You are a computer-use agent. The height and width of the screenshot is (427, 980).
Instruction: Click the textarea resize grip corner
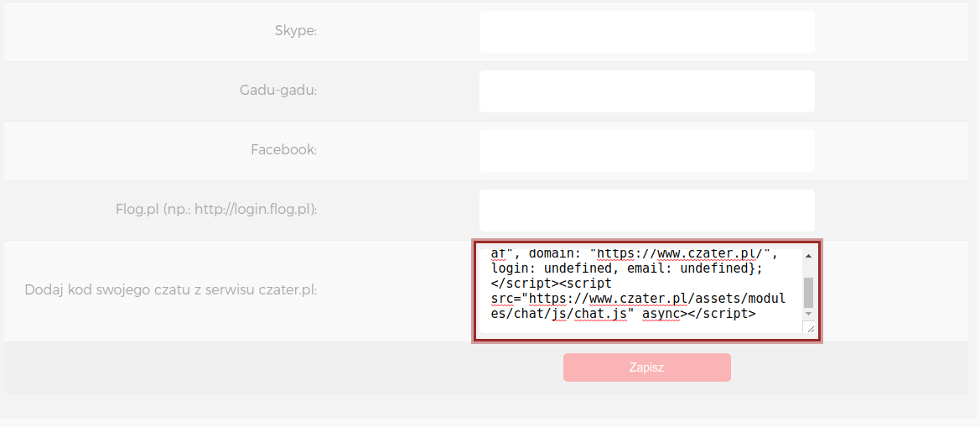tap(809, 327)
